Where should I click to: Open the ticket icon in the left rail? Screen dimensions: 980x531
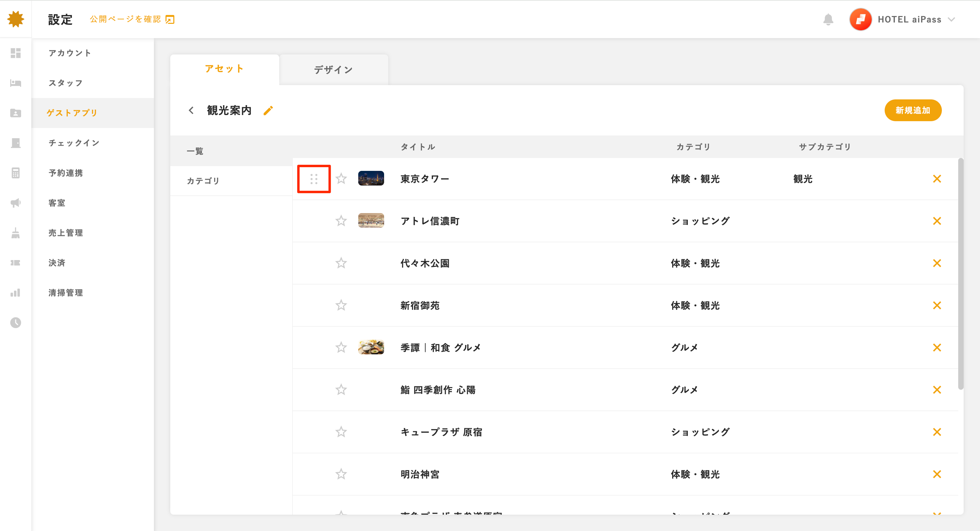pos(16,263)
